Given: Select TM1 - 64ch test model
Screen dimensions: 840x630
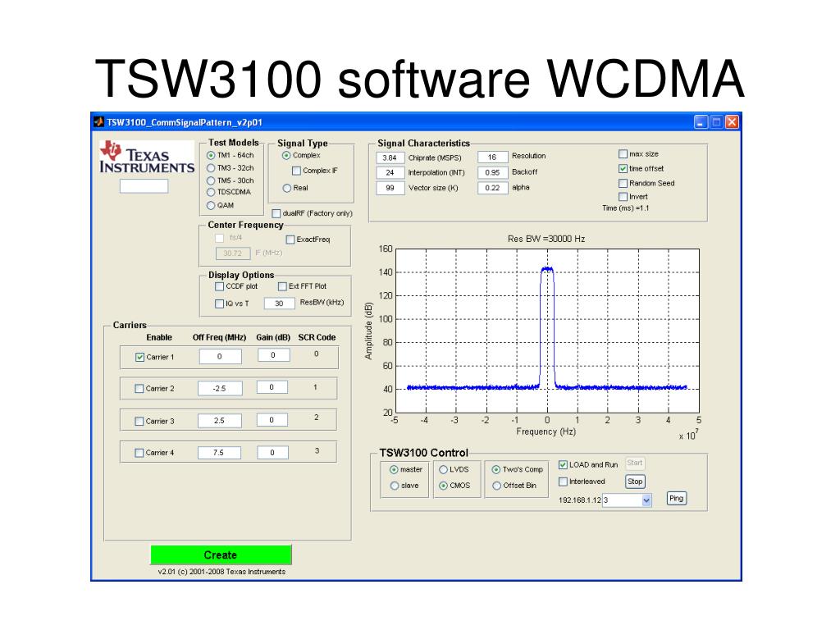Looking at the screenshot, I should (211, 155).
